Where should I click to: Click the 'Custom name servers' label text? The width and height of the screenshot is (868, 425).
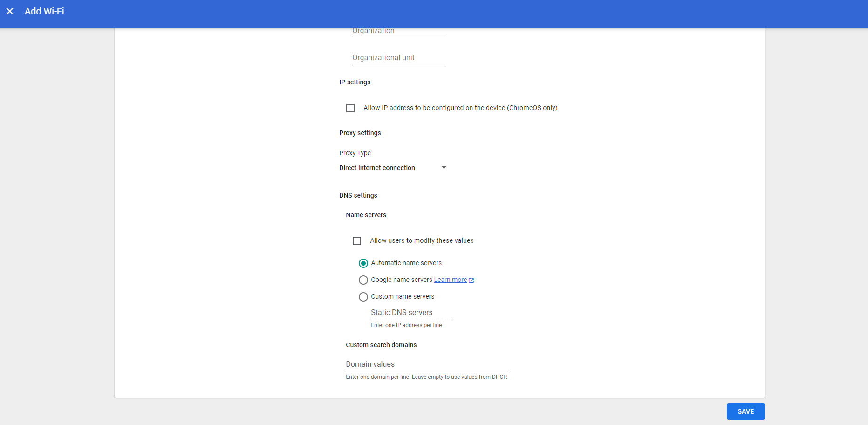403,296
